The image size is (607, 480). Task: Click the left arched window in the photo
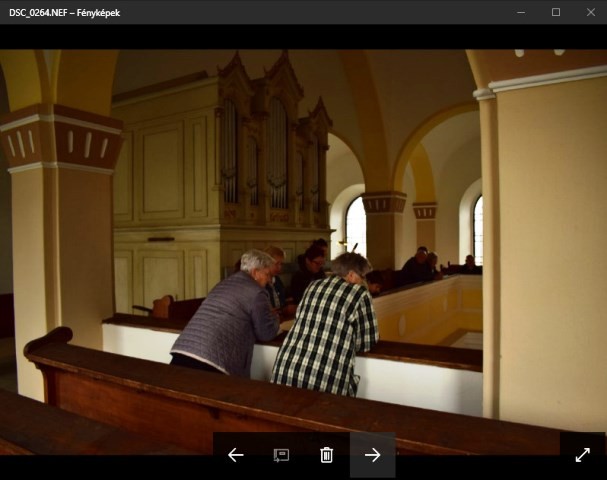point(355,225)
